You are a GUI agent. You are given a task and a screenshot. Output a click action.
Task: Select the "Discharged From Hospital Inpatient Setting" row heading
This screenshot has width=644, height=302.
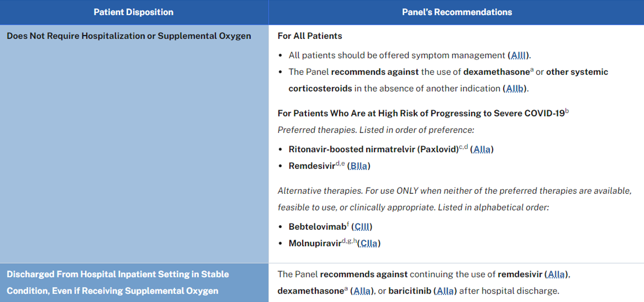pyautogui.click(x=117, y=282)
